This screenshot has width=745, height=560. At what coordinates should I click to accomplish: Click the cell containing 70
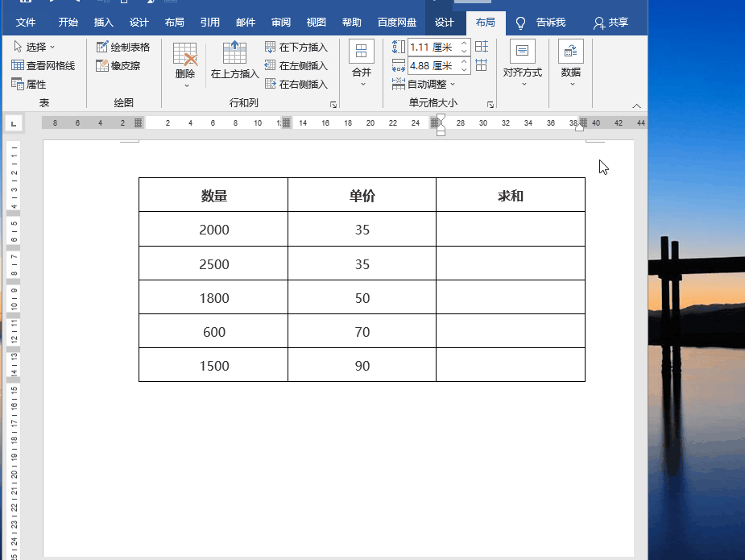click(362, 331)
